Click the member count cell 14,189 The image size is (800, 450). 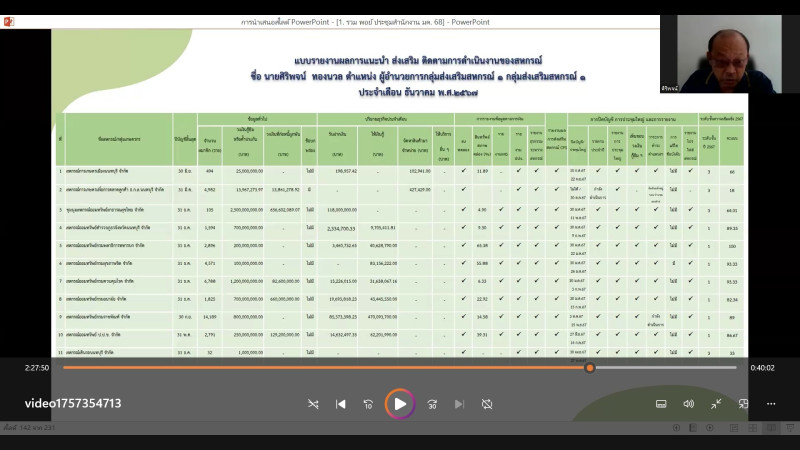(x=209, y=317)
